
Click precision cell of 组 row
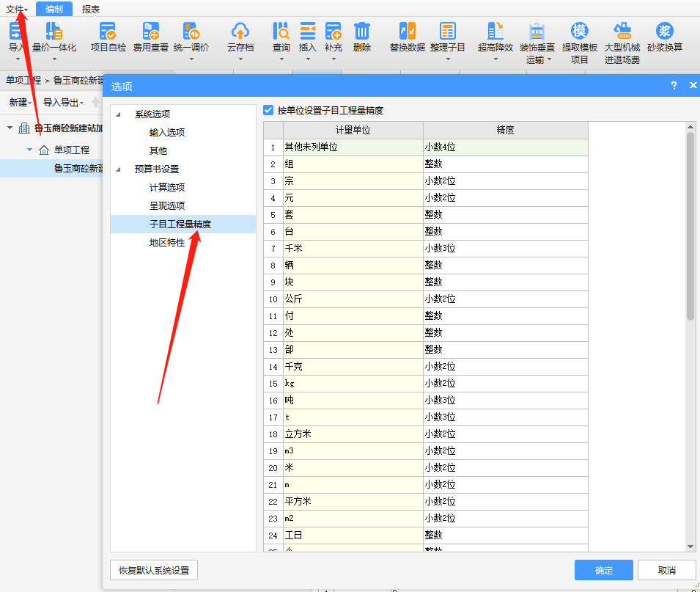[505, 164]
